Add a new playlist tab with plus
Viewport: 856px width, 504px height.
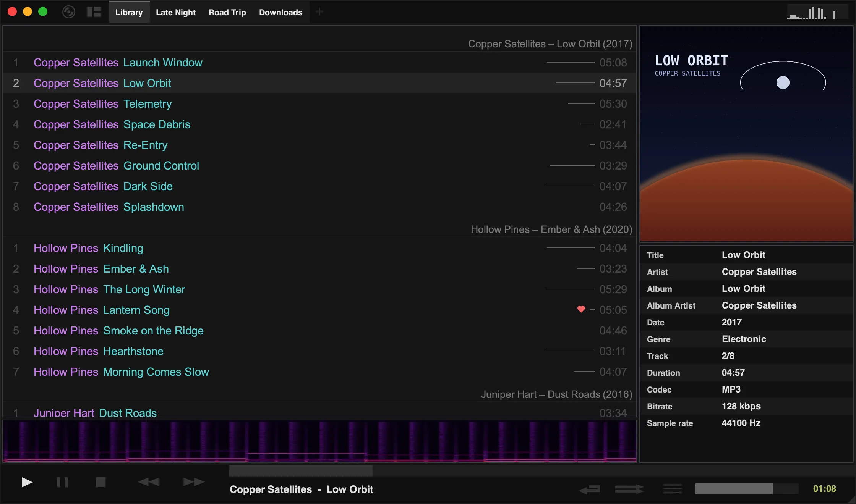[x=319, y=12]
